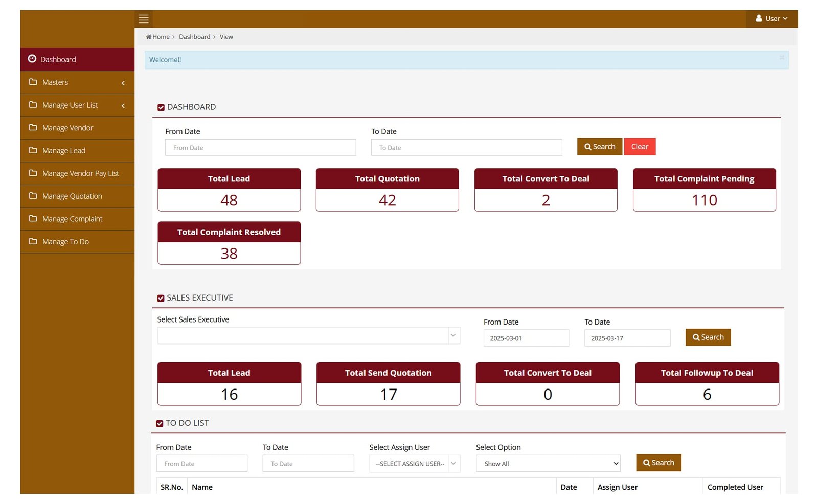The height and width of the screenshot is (504, 818).
Task: Open the User account menu
Action: pos(771,19)
